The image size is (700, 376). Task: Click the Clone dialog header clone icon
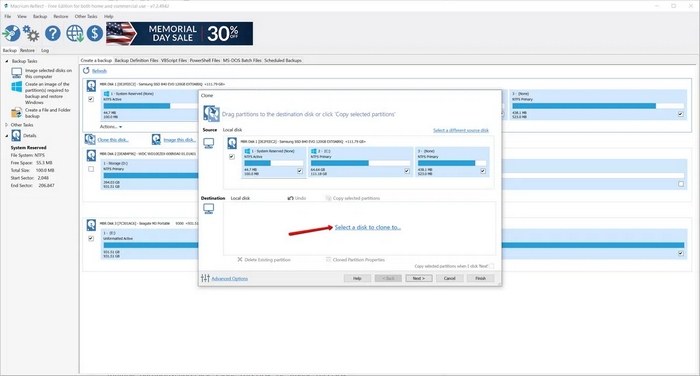click(211, 113)
